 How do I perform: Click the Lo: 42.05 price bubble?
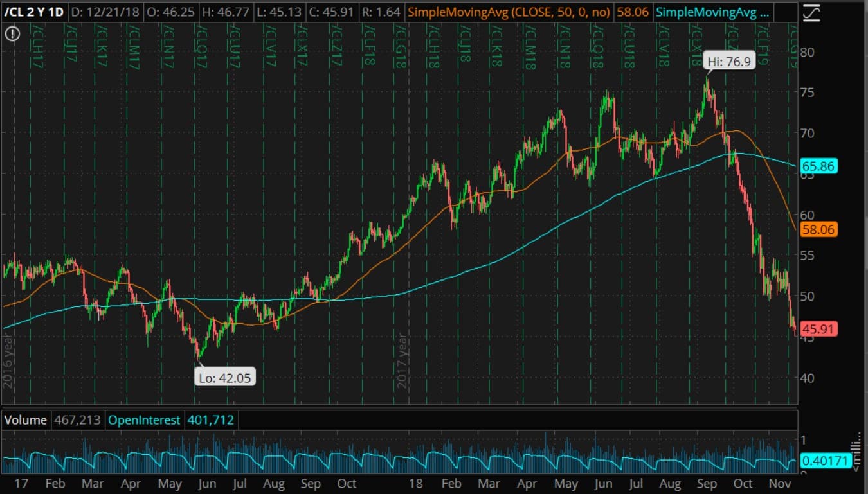(x=225, y=378)
